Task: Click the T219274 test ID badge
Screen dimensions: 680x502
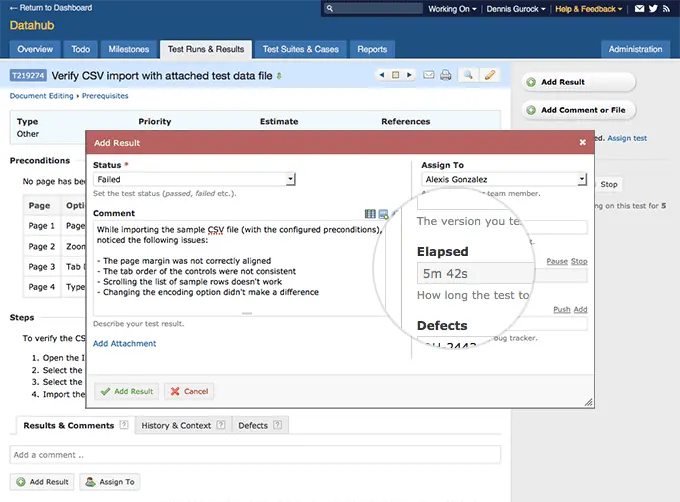Action: (x=28, y=75)
